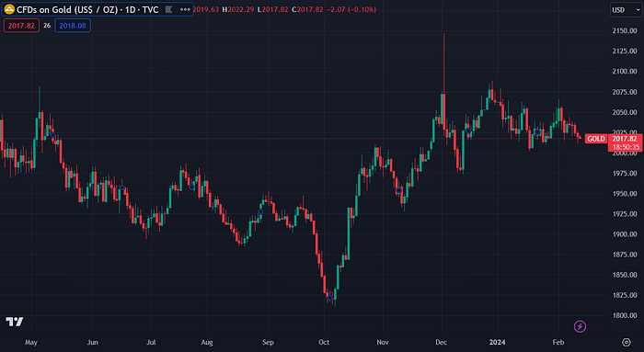Click the blue circle marker in January 2024
The image size is (644, 352).
tap(537, 132)
